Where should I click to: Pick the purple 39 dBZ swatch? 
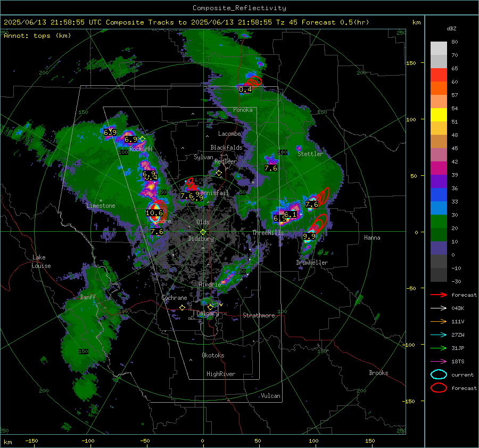point(439,181)
